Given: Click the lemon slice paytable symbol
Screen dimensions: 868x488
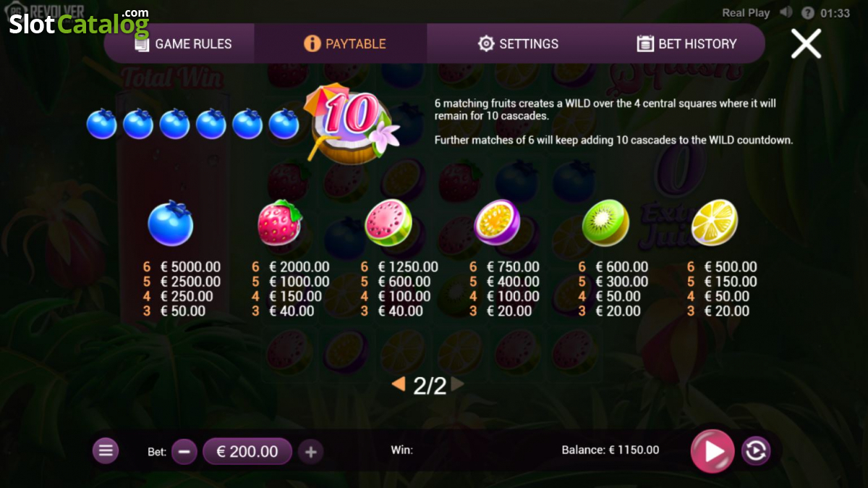Looking at the screenshot, I should click(x=715, y=223).
